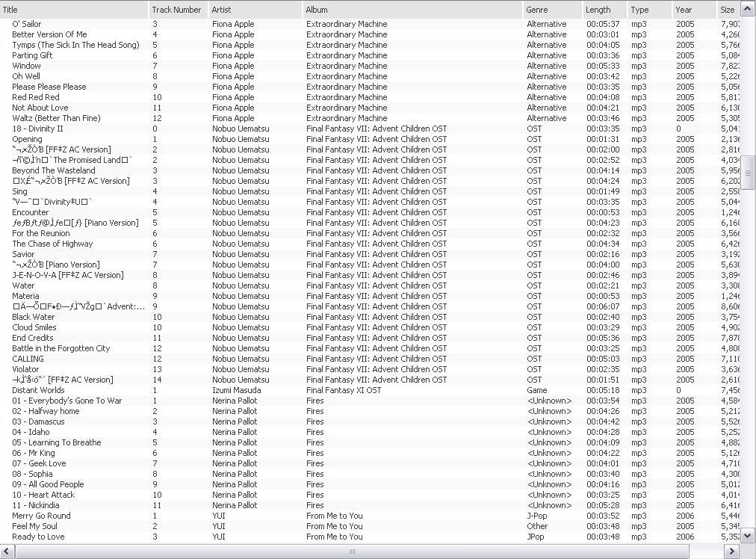Sort by the Album column header

coord(412,10)
